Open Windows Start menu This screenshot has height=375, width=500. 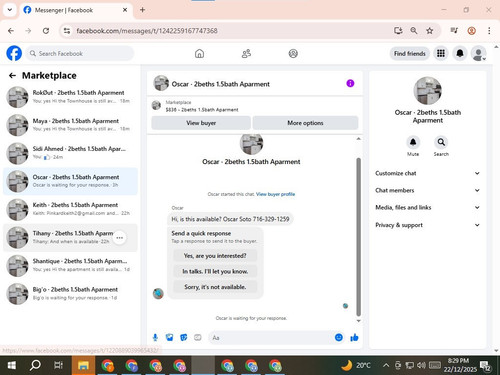pos(11,365)
